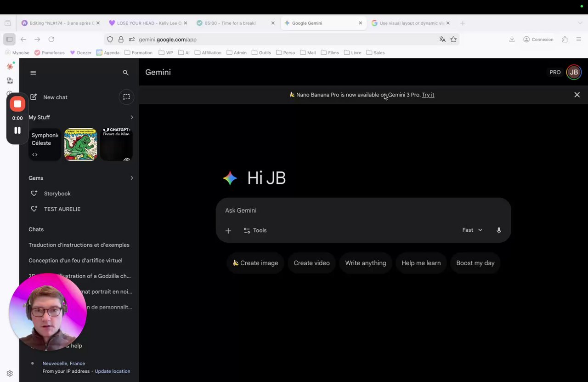The height and width of the screenshot is (382, 588).
Task: Click the Try it link in banner
Action: coord(428,95)
